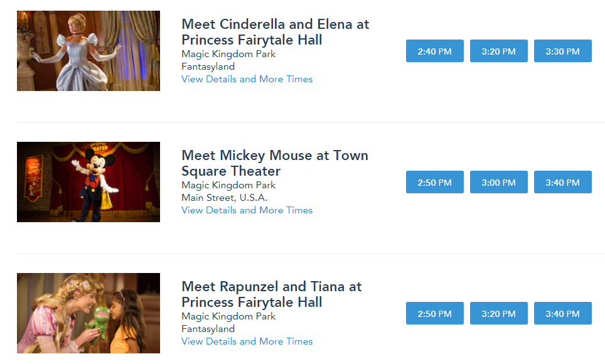View details and more times for Rapunzel
Screen dimensions: 605x364
pos(247,341)
